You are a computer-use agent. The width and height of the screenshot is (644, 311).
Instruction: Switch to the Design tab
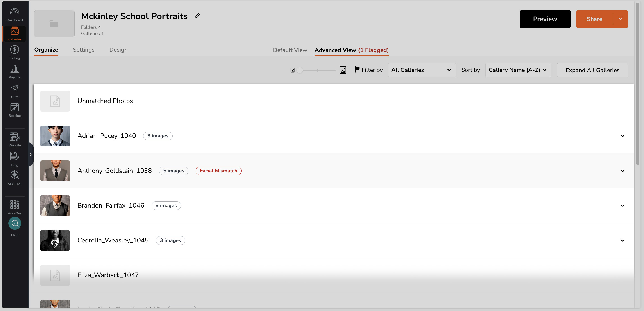[118, 50]
